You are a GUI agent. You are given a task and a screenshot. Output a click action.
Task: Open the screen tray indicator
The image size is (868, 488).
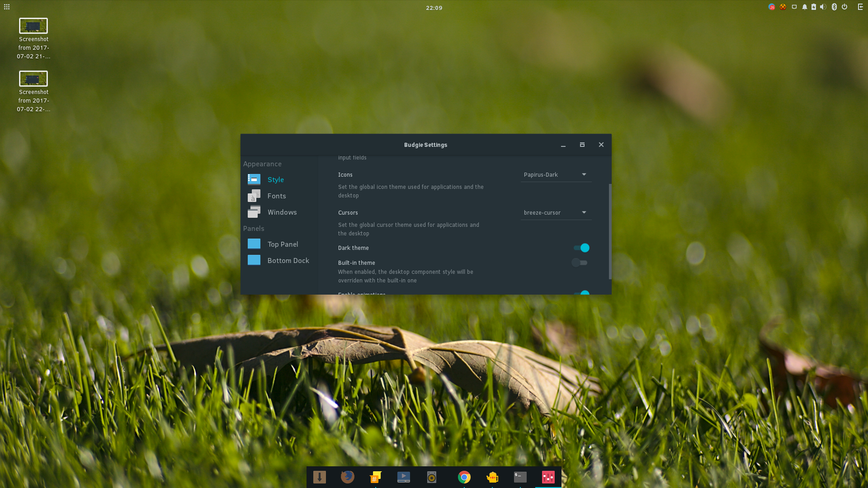tap(794, 7)
